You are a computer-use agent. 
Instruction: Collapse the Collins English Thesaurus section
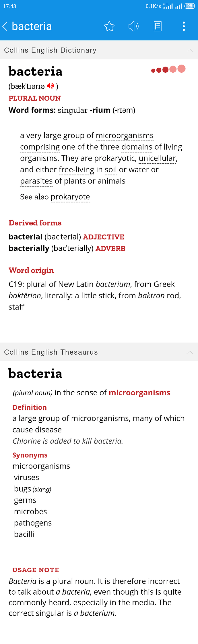(x=190, y=352)
